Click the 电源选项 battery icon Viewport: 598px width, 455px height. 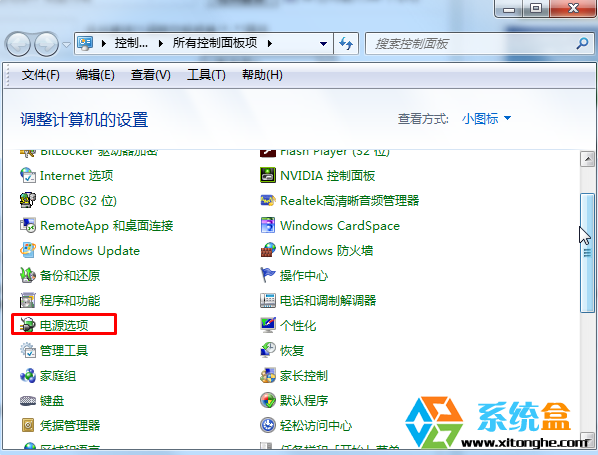27,325
